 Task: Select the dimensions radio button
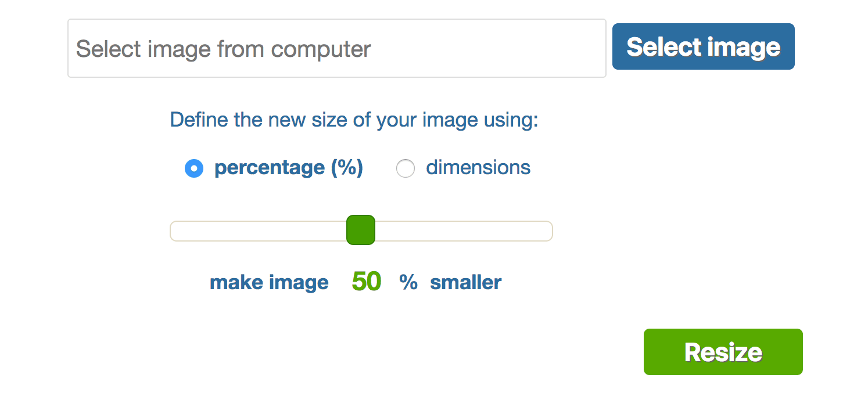click(x=405, y=169)
